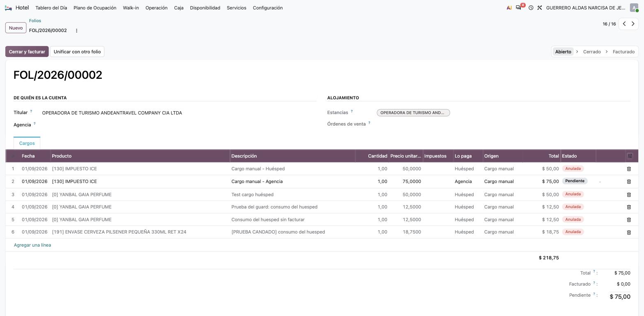This screenshot has width=644, height=316.
Task: Click the 16 / 16 pager counter
Action: pyautogui.click(x=609, y=24)
